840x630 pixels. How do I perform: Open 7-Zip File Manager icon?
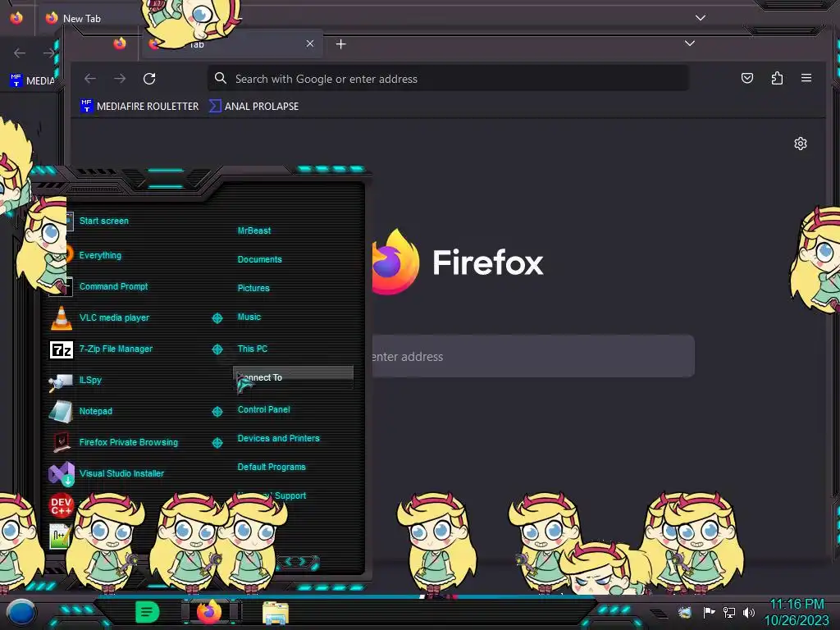[61, 349]
